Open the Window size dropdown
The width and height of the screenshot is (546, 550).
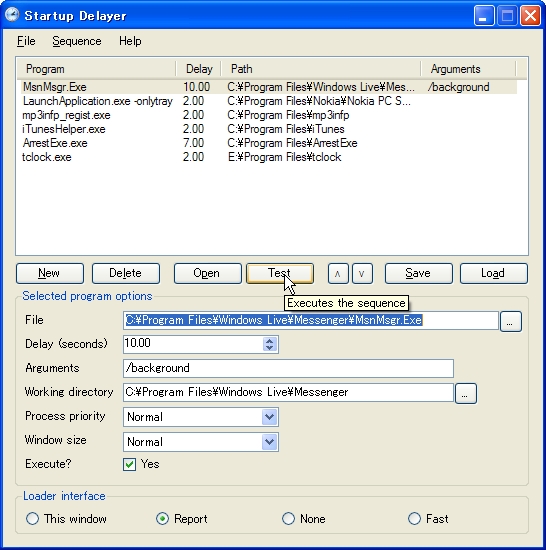coord(269,442)
